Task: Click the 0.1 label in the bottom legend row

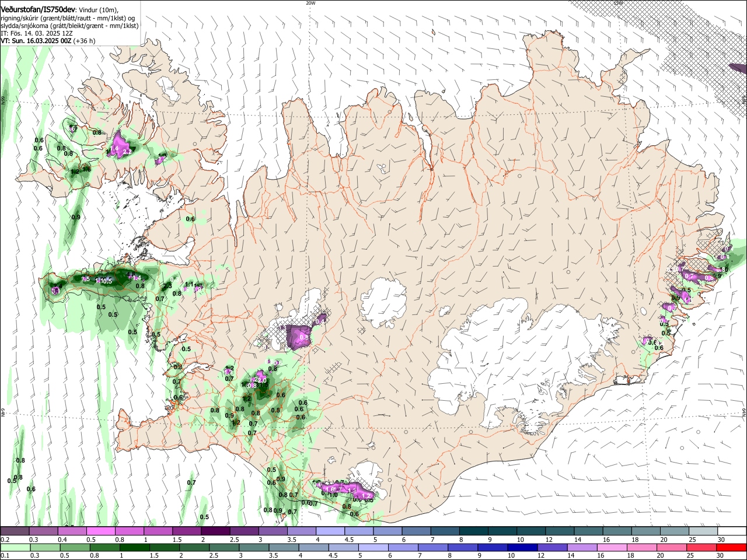Action: pyautogui.click(x=5, y=556)
